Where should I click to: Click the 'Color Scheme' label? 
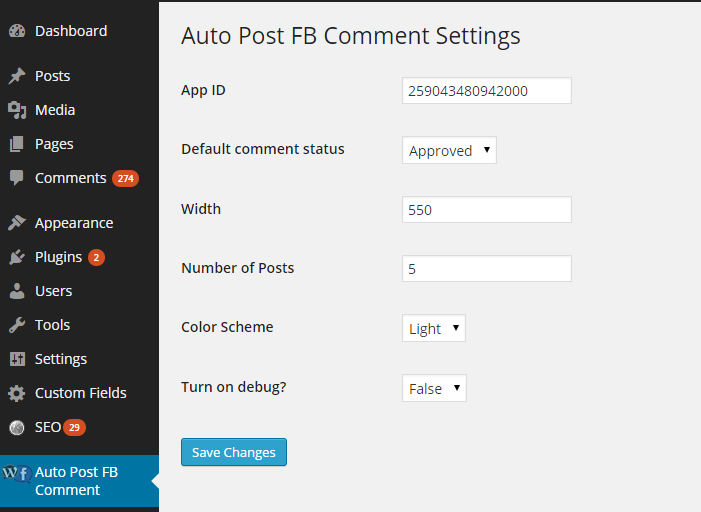point(227,327)
